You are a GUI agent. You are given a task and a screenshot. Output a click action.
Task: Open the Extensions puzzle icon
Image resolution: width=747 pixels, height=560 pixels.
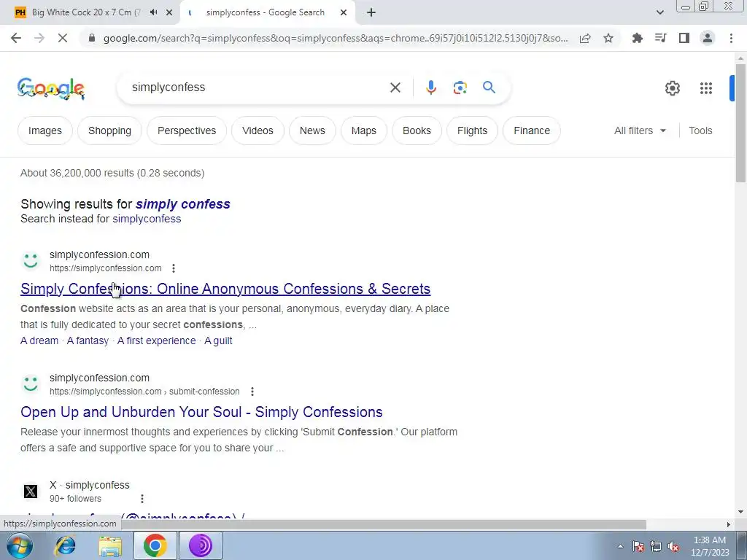click(x=637, y=38)
